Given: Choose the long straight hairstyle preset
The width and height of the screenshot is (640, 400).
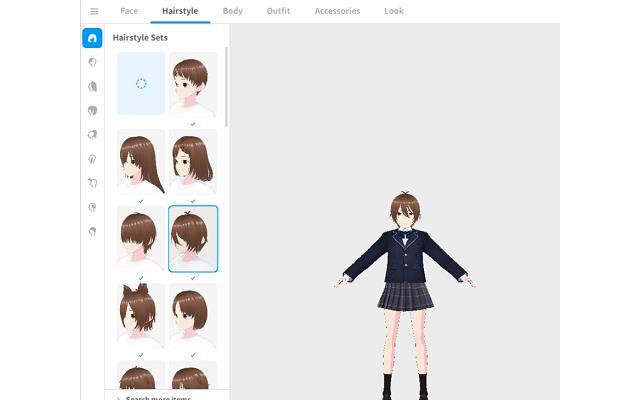Looking at the screenshot, I should 141,162.
